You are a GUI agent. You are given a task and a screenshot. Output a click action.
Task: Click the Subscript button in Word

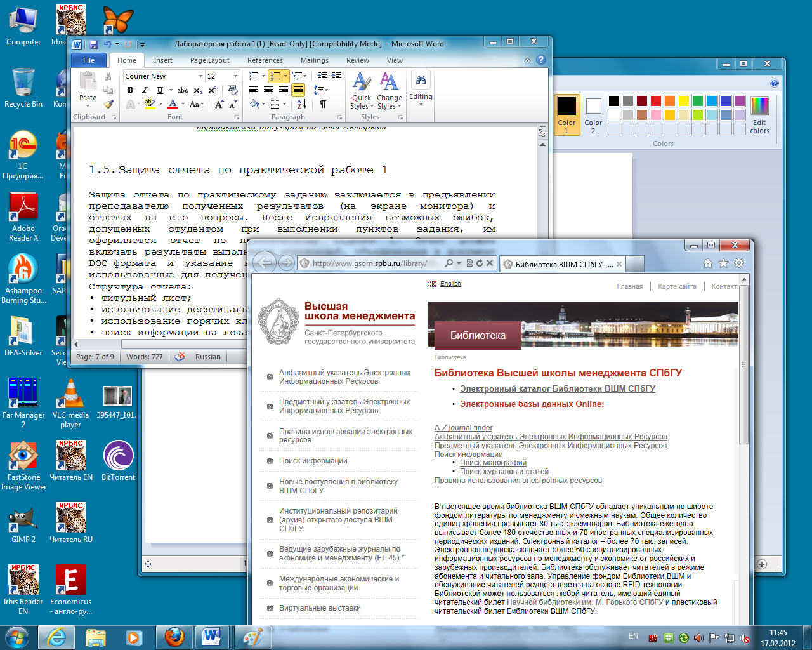(x=198, y=90)
